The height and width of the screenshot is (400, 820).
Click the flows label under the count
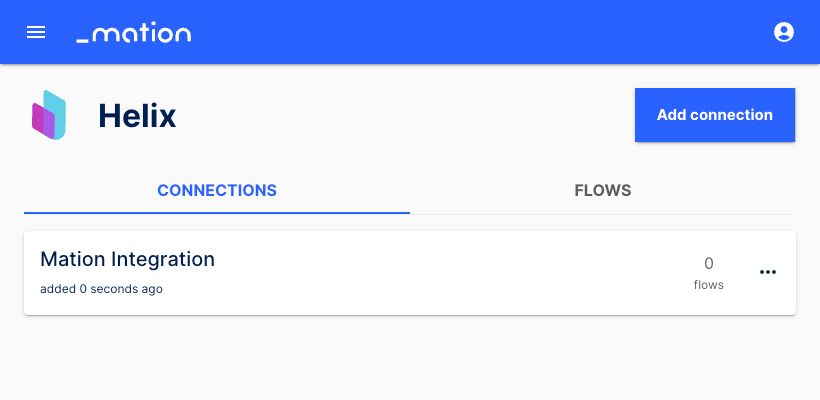(709, 285)
